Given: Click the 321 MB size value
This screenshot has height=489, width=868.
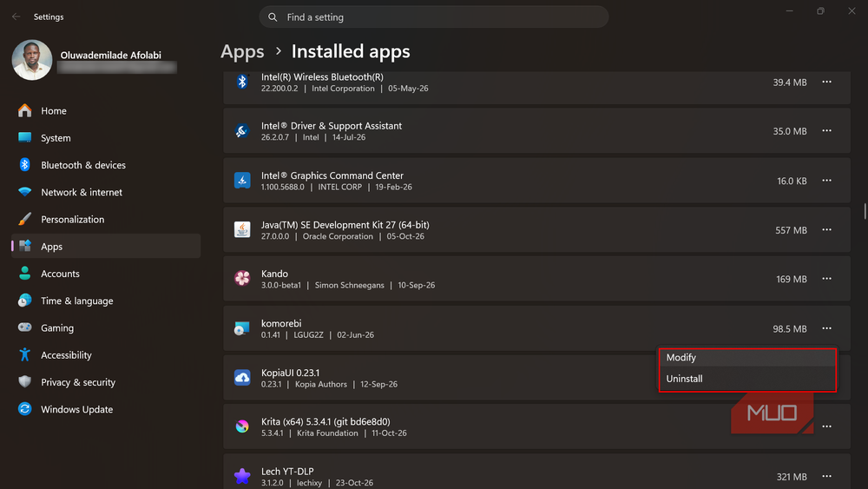Looking at the screenshot, I should tap(792, 477).
